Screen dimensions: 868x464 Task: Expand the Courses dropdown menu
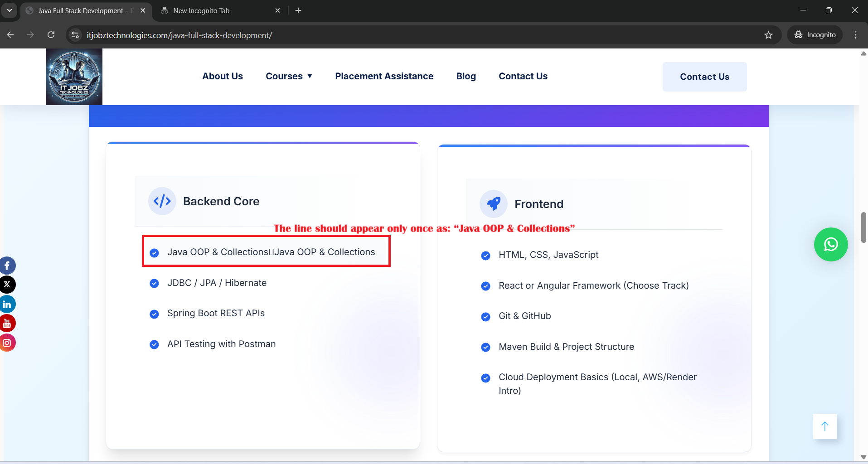(x=289, y=76)
